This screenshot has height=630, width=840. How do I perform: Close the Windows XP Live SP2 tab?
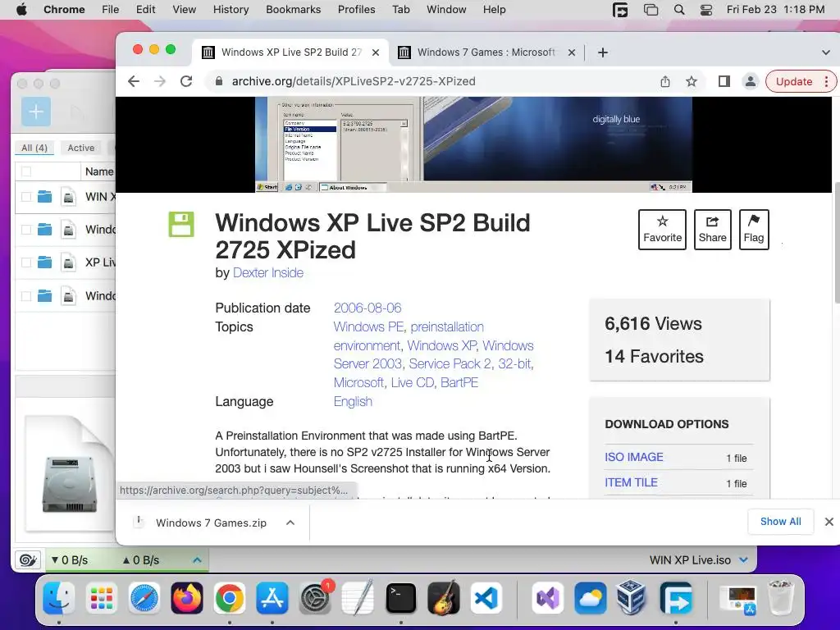pos(376,52)
